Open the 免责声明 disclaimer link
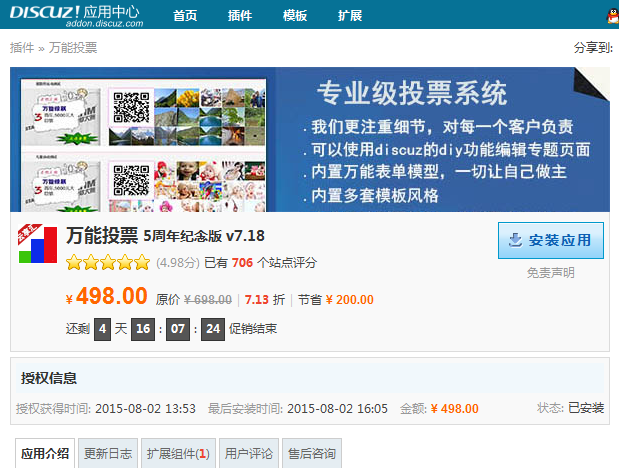 point(551,273)
